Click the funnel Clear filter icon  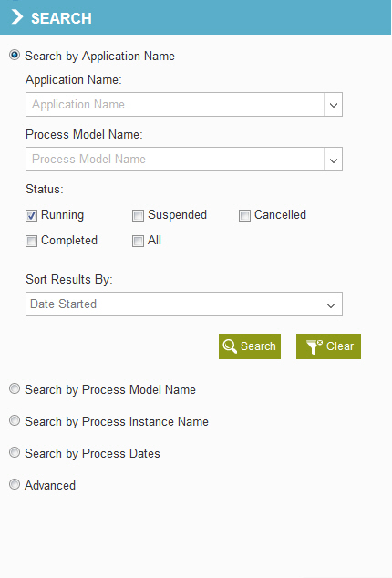pyautogui.click(x=314, y=346)
